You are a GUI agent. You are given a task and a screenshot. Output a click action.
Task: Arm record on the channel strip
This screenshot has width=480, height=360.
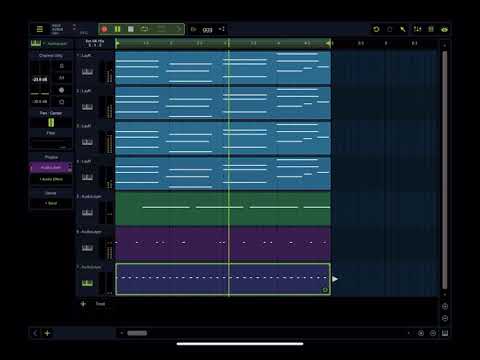(61, 90)
